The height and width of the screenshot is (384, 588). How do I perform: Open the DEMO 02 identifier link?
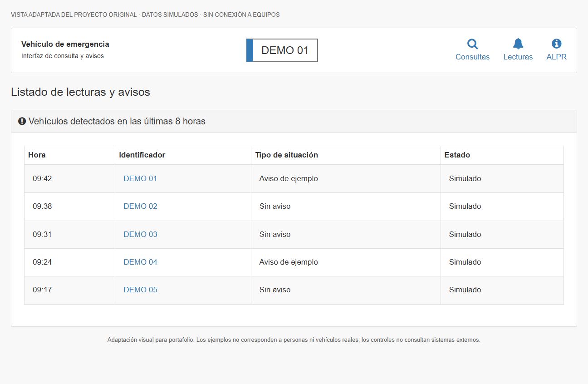coord(140,206)
